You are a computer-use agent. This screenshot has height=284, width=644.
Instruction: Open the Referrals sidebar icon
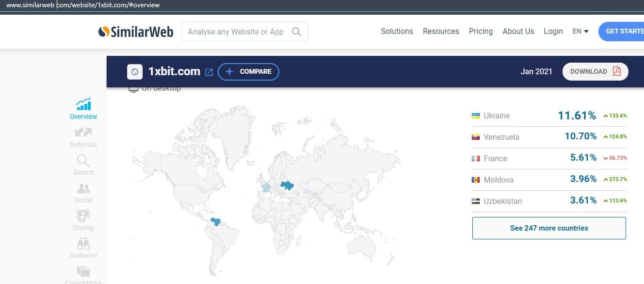coord(83,132)
